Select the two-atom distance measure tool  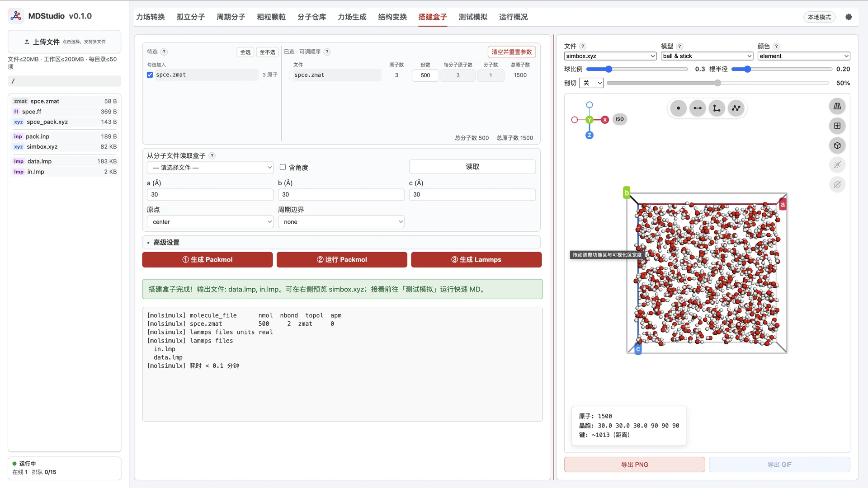click(698, 108)
